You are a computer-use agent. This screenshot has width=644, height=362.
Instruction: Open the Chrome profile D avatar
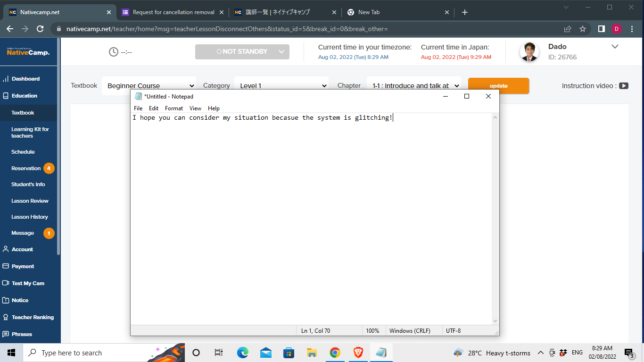point(616,29)
